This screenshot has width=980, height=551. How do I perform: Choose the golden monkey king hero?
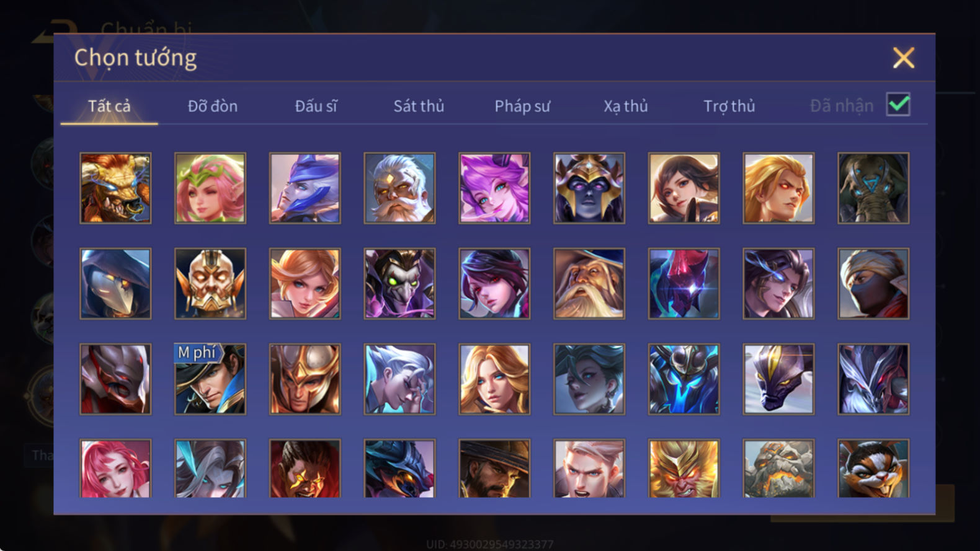coord(684,468)
